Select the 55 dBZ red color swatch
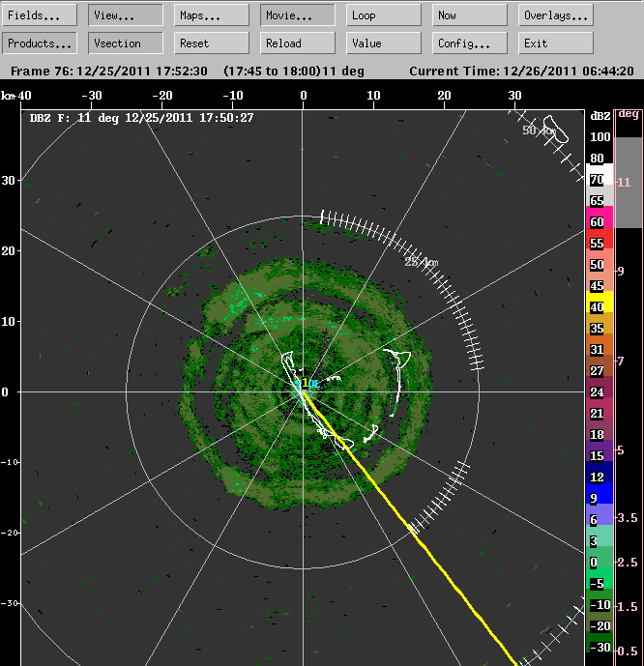The width and height of the screenshot is (644, 666). click(600, 238)
